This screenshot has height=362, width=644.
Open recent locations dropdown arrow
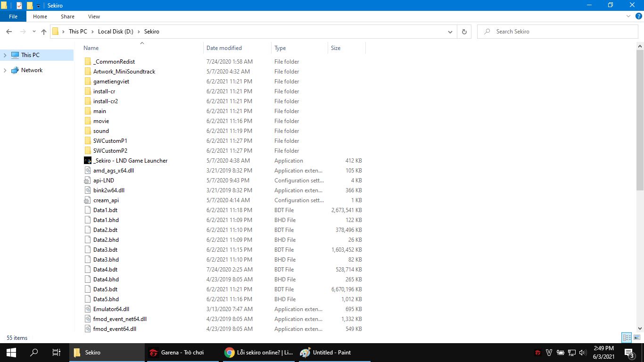point(34,32)
